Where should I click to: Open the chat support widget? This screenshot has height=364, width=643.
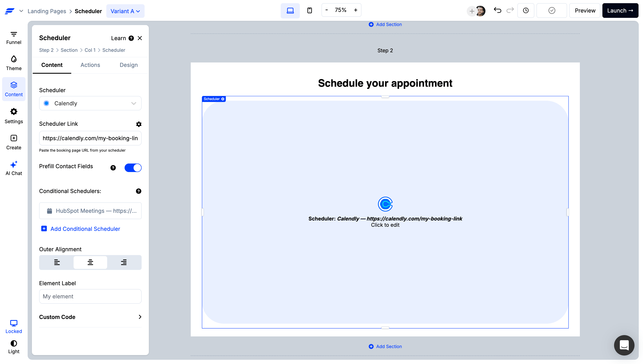point(624,345)
